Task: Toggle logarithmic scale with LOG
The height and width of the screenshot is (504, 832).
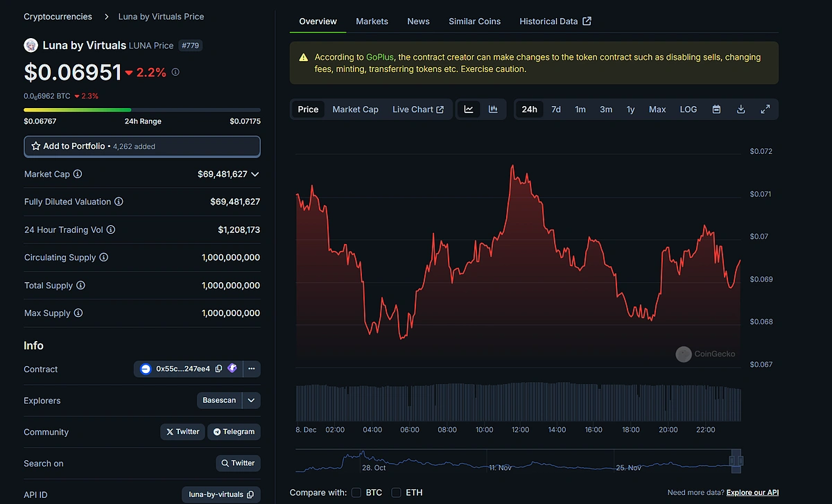Action: tap(687, 109)
